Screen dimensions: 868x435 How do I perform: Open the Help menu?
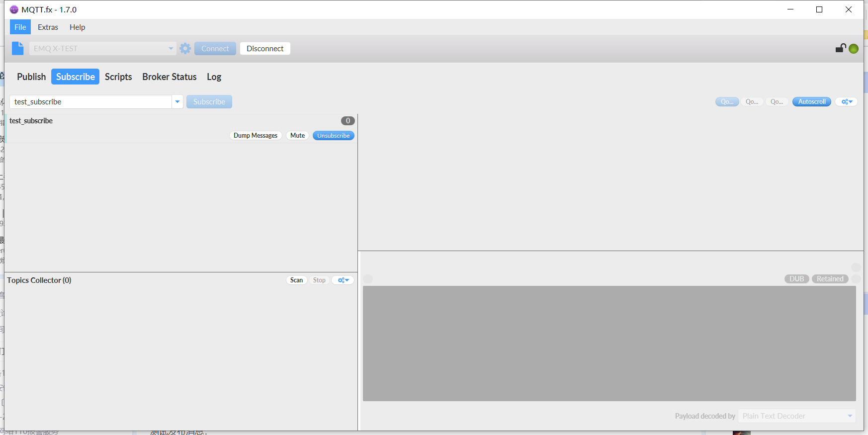[x=77, y=27]
